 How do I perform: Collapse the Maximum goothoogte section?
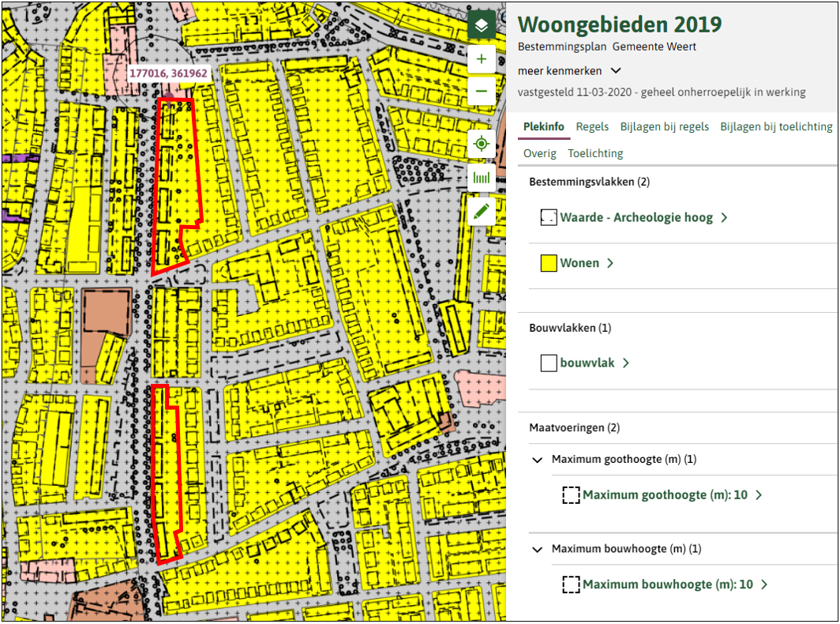tap(537, 460)
